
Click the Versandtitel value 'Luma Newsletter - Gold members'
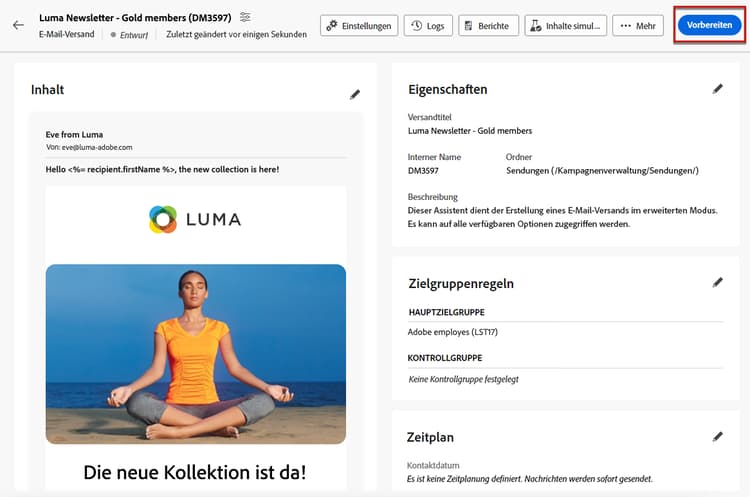(470, 131)
